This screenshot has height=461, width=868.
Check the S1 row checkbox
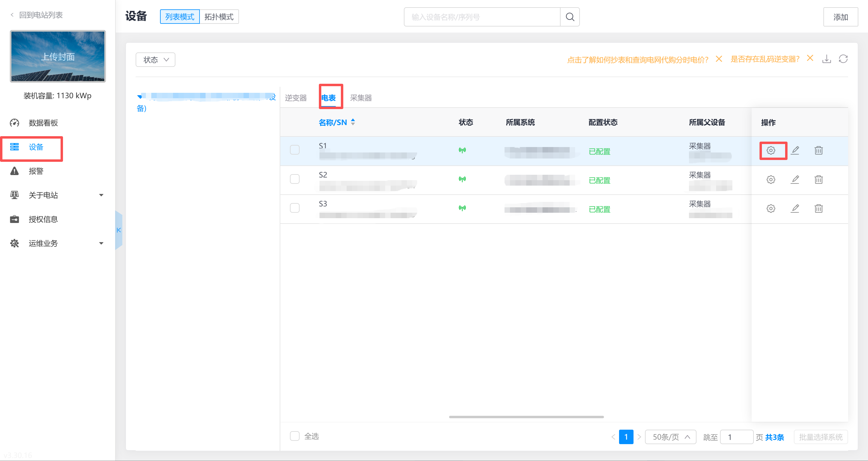pos(294,150)
